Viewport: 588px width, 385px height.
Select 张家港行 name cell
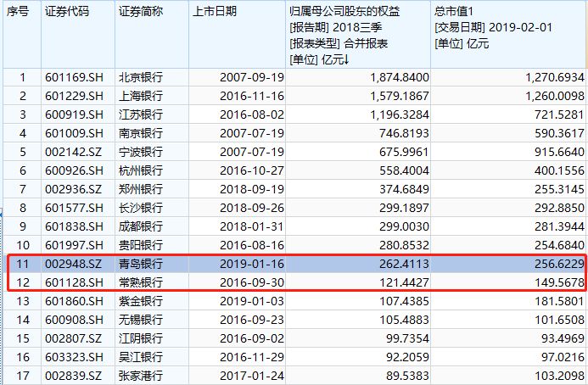click(x=141, y=376)
